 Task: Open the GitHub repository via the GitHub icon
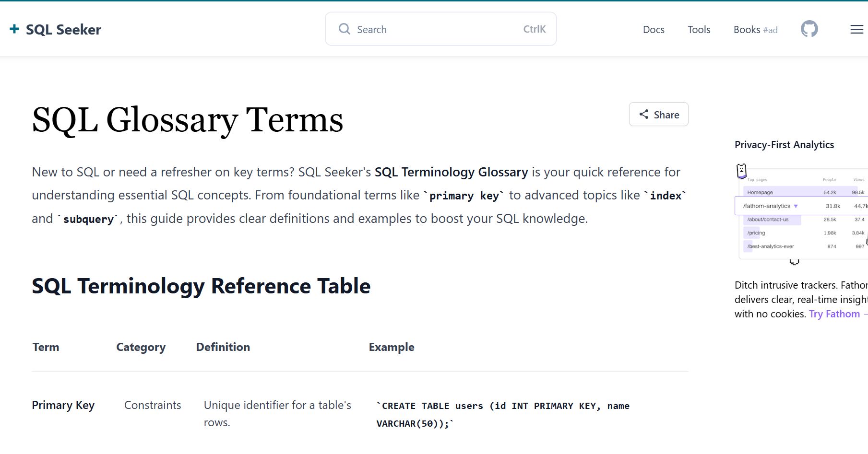click(809, 29)
